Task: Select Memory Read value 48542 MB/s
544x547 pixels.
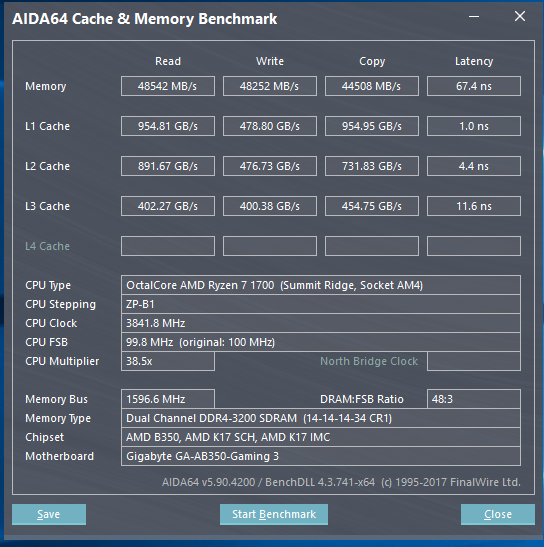Action: (x=168, y=86)
